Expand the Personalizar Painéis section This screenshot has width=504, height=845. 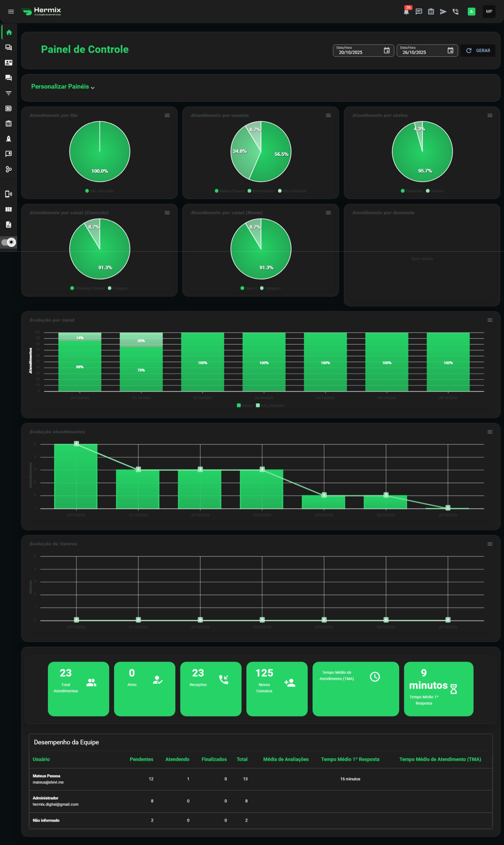[x=63, y=87]
